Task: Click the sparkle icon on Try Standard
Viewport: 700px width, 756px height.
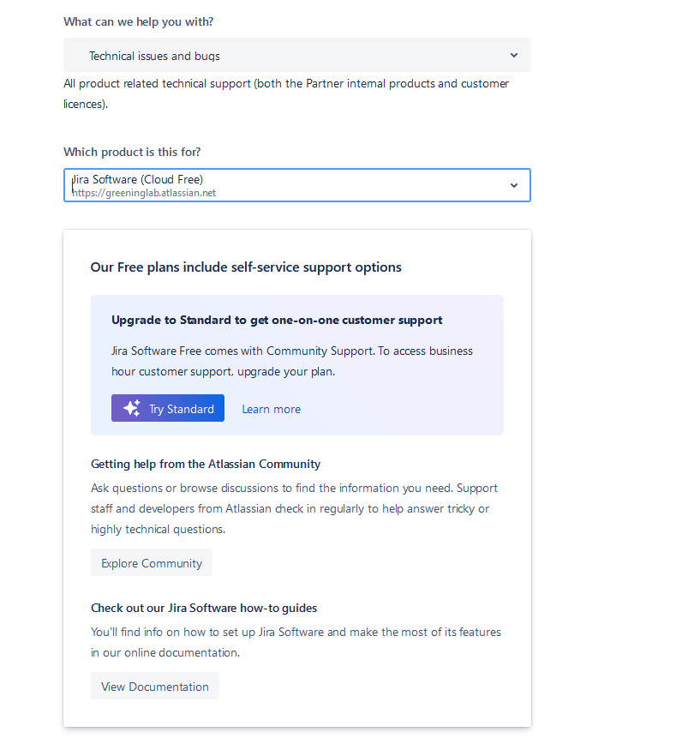Action: 132,408
